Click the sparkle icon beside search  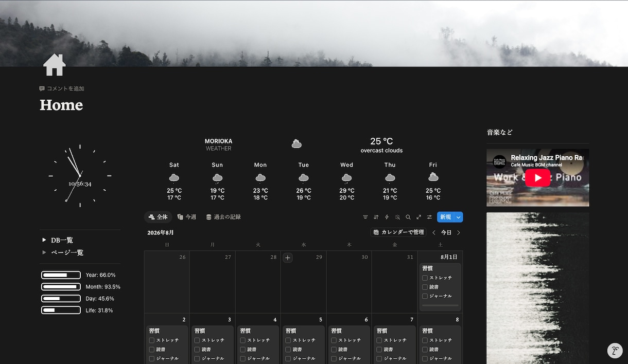click(397, 217)
